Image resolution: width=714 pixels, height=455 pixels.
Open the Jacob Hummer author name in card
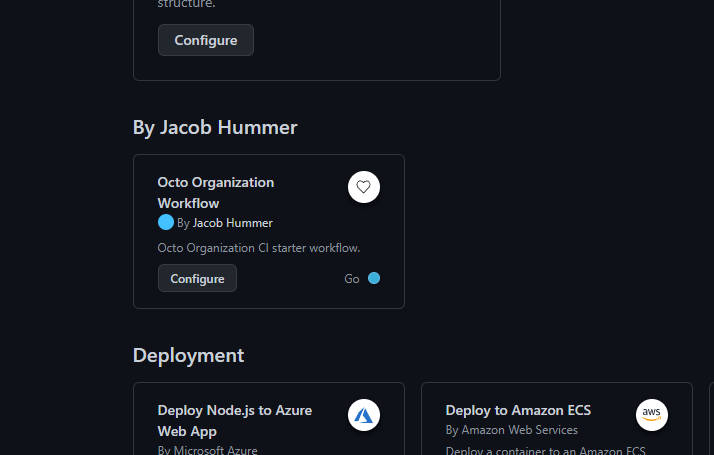point(232,223)
